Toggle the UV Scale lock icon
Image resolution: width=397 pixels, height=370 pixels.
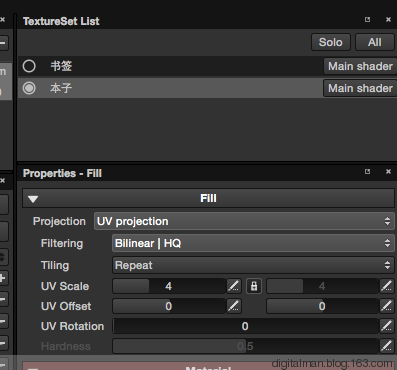click(x=254, y=286)
